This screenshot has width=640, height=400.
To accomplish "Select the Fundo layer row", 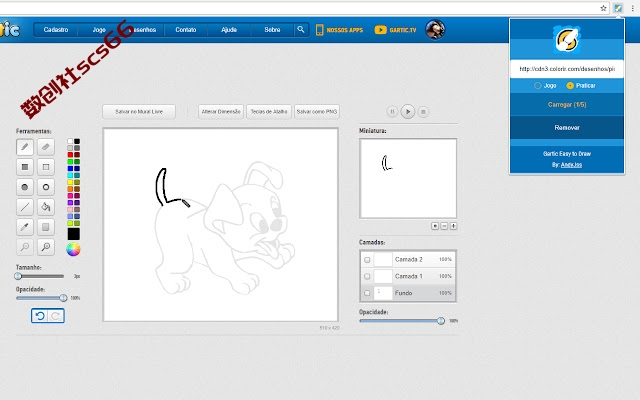I will coord(408,293).
